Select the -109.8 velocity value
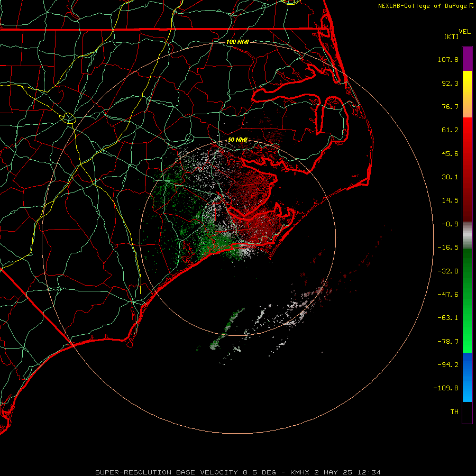The height and width of the screenshot is (476, 476). [446, 388]
